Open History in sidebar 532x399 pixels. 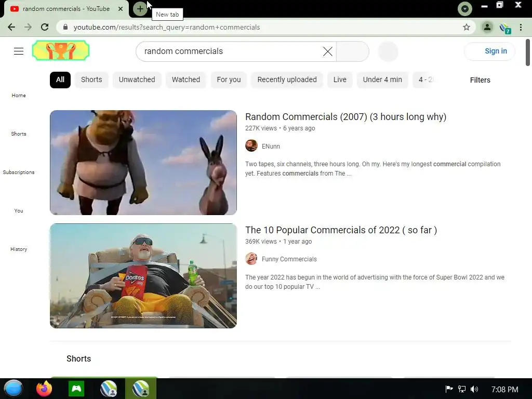19,249
